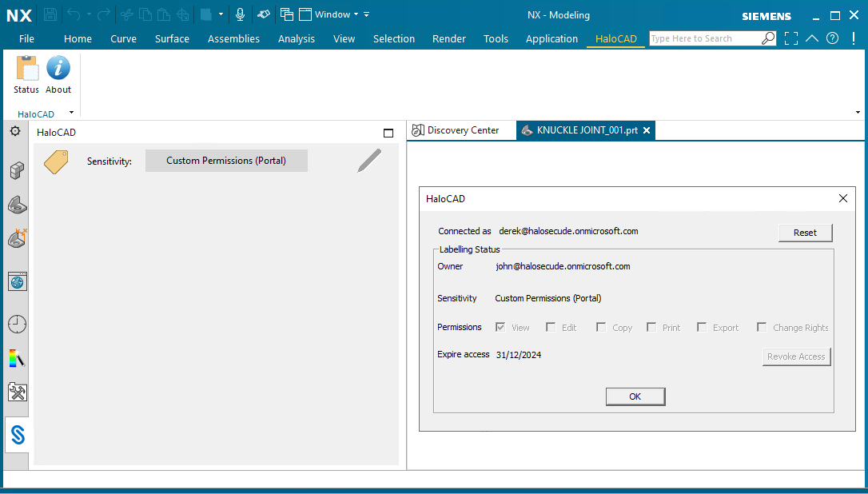Enable the Export permission checkbox

pos(702,327)
